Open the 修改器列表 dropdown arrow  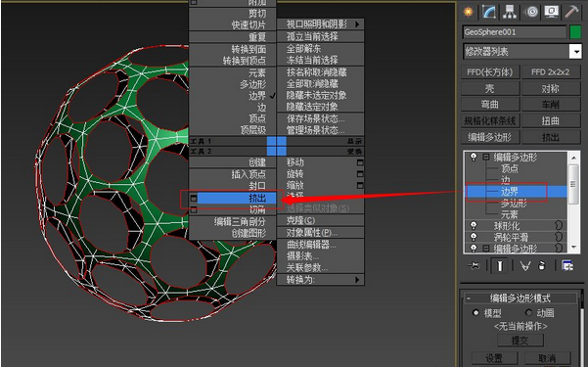point(575,52)
